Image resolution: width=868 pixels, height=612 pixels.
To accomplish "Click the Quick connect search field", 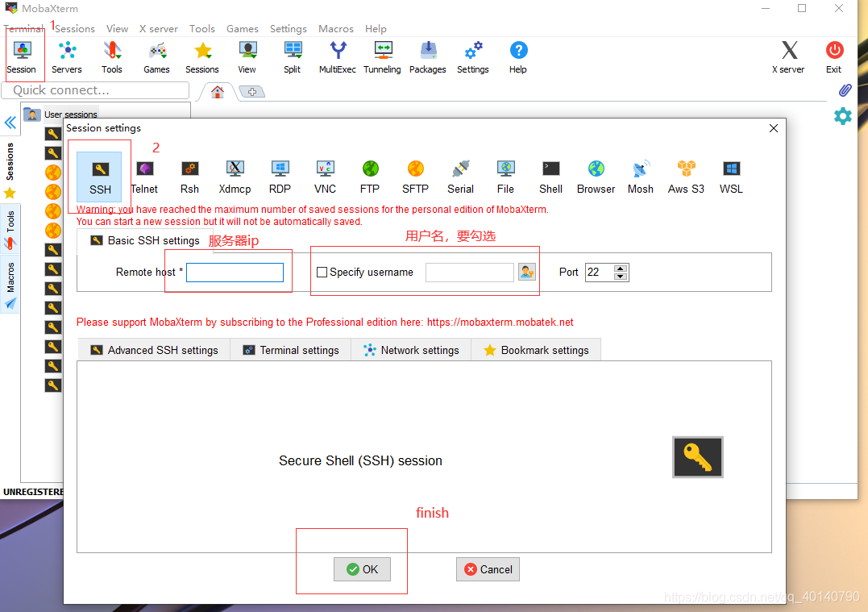I will 95,90.
